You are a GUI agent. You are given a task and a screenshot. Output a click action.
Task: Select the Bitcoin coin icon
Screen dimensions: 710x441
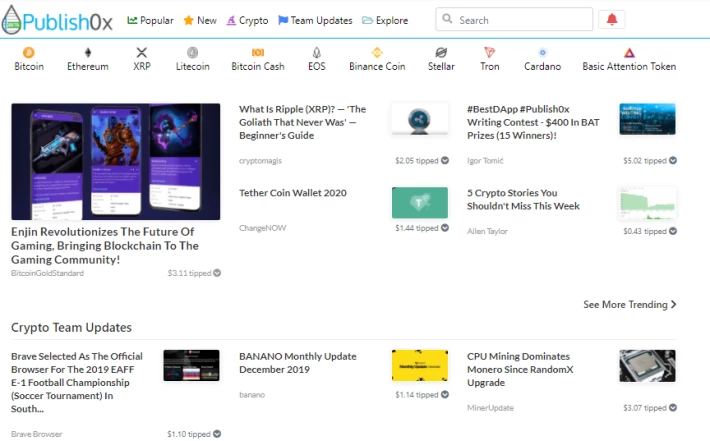point(29,53)
